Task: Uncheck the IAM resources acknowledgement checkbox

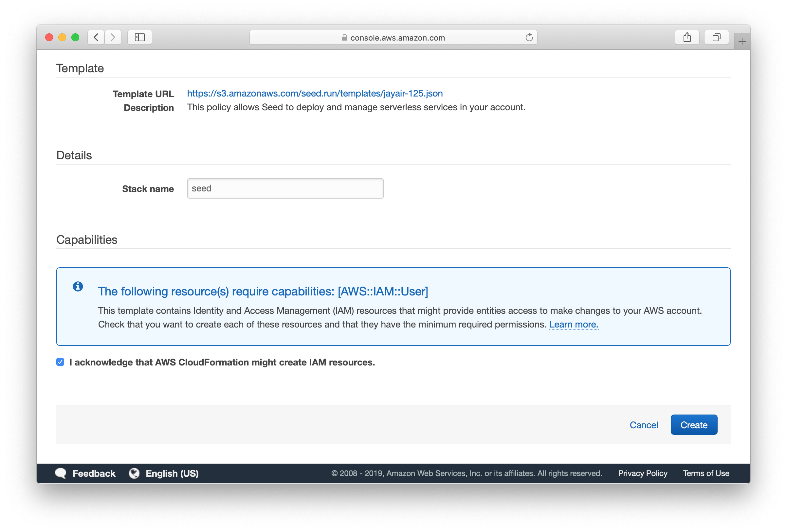Action: [60, 362]
